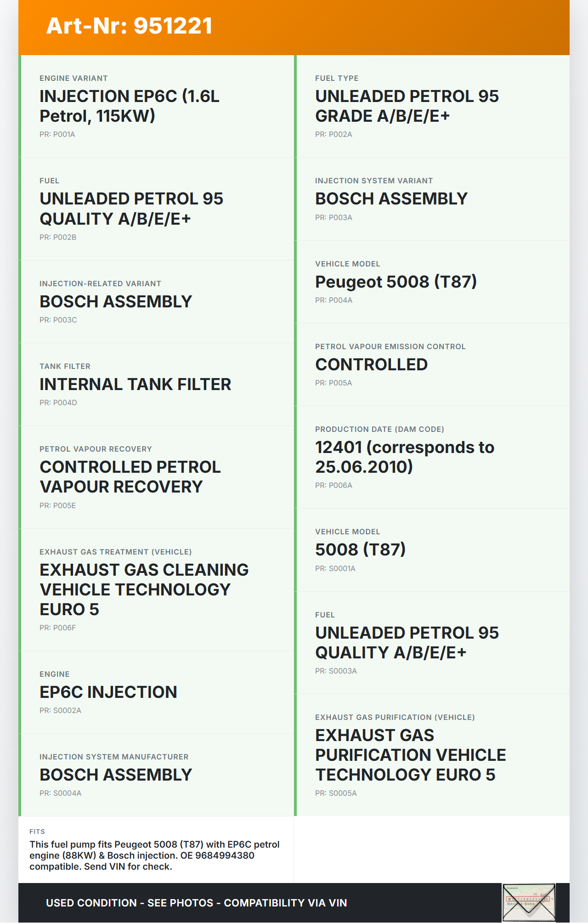Select the Production Date DAM code card

click(x=433, y=457)
